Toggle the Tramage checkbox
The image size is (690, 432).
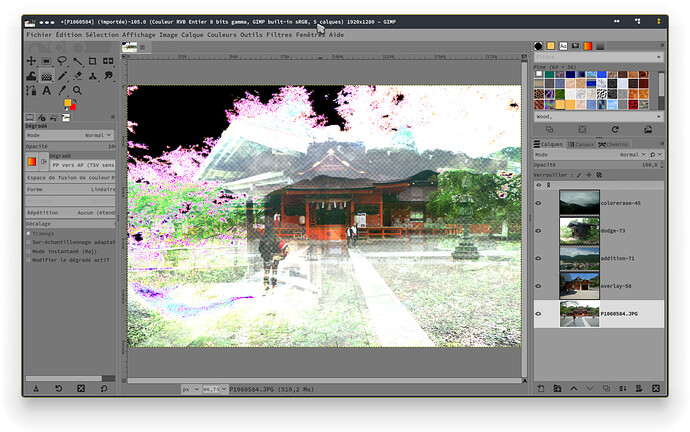[x=29, y=234]
